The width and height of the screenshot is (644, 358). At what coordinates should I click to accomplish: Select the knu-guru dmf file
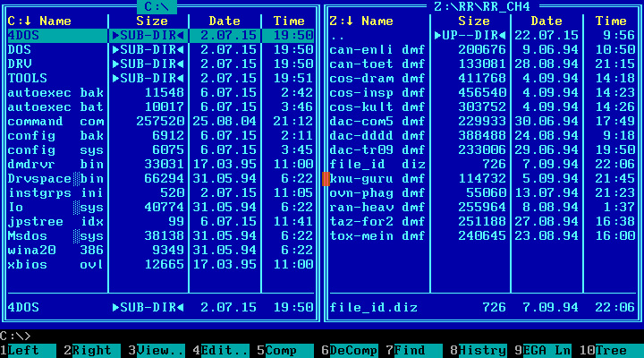pyautogui.click(x=483, y=179)
